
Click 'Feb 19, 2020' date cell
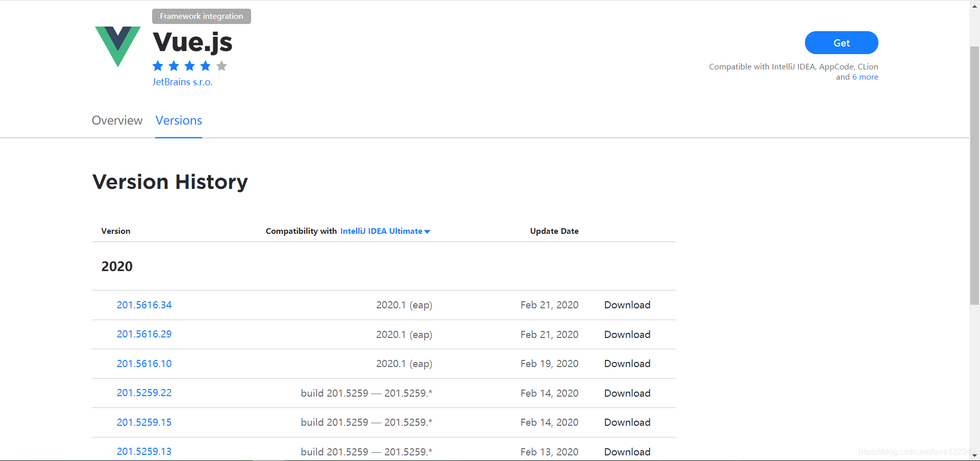click(x=549, y=363)
